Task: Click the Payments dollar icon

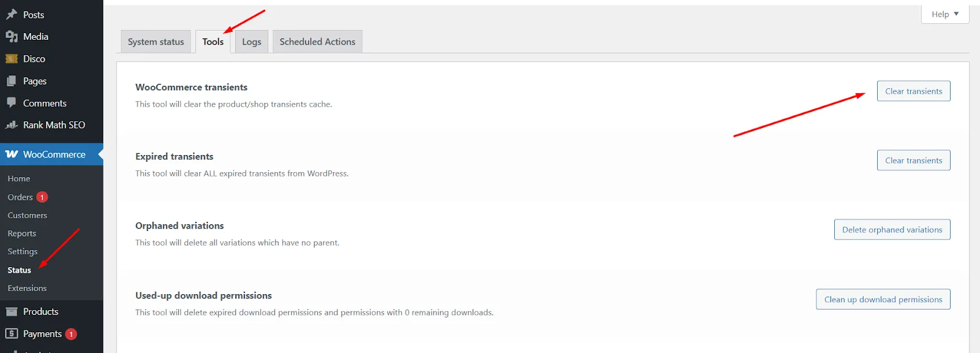Action: (x=12, y=333)
